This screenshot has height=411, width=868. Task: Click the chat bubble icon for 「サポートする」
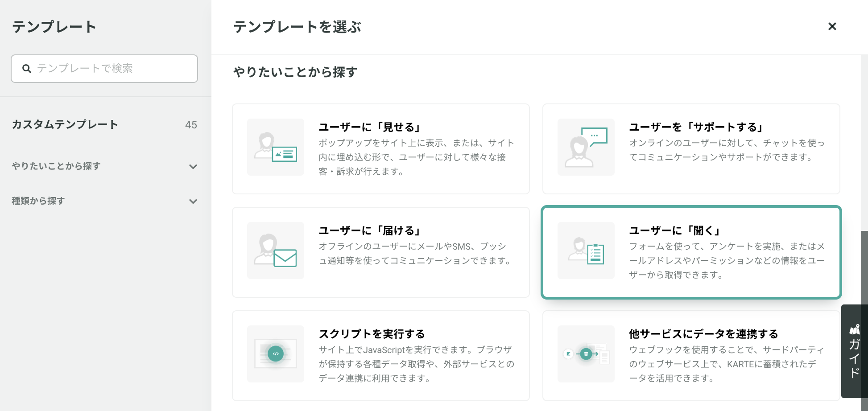586,147
